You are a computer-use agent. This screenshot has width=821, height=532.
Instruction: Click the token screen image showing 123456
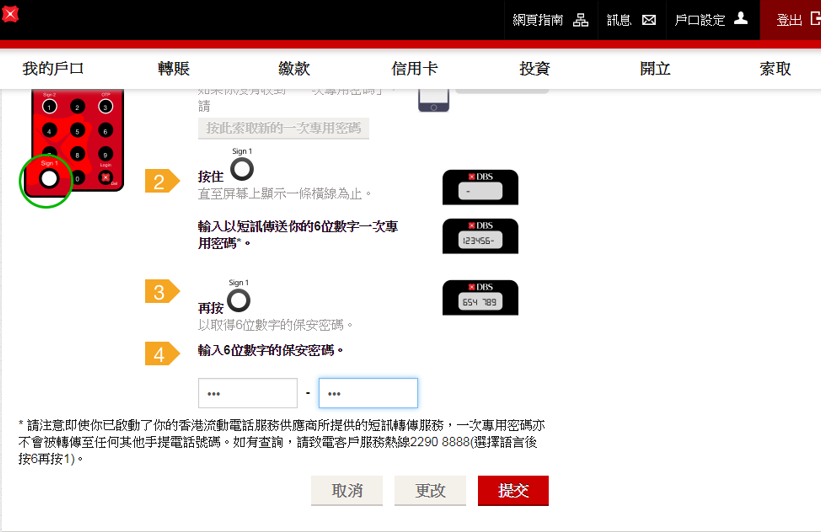point(480,236)
